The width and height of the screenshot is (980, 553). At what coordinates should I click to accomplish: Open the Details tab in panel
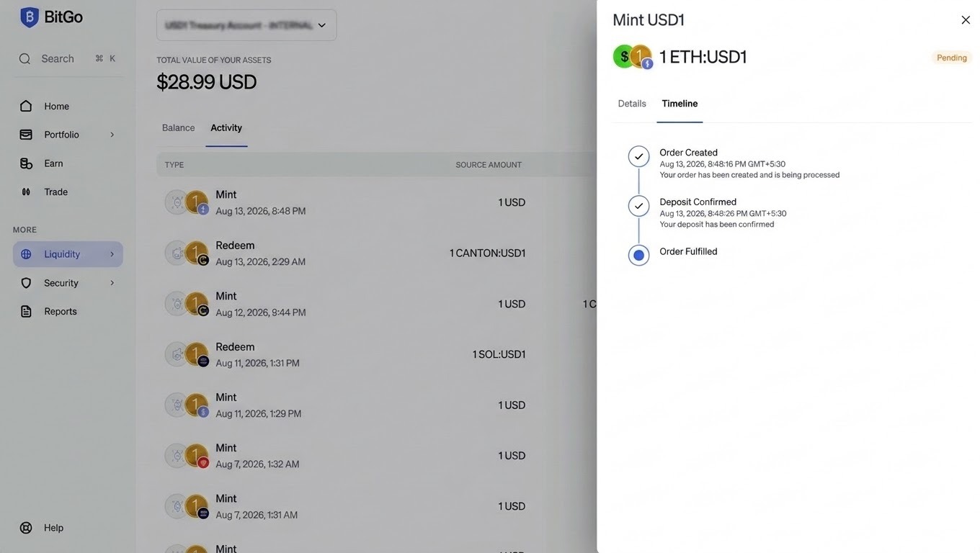pos(632,104)
